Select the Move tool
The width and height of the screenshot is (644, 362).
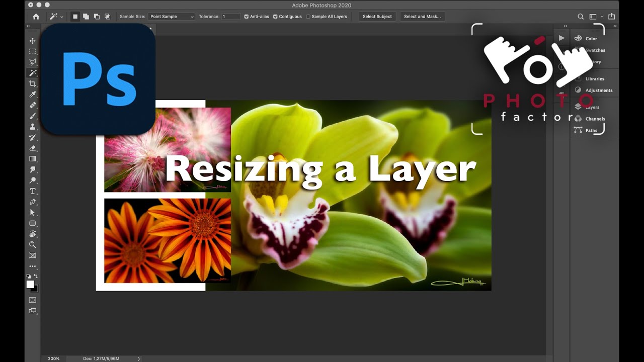pos(33,41)
